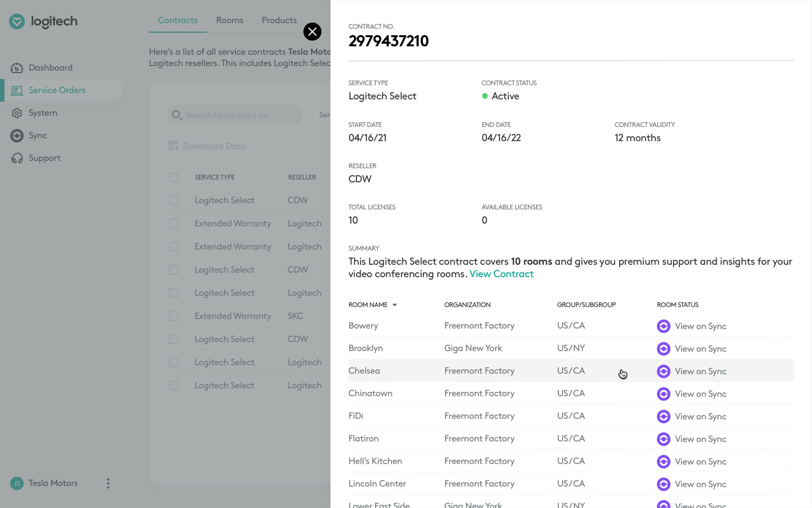
Task: Click Sync icon in Flatiron row
Action: tap(663, 439)
